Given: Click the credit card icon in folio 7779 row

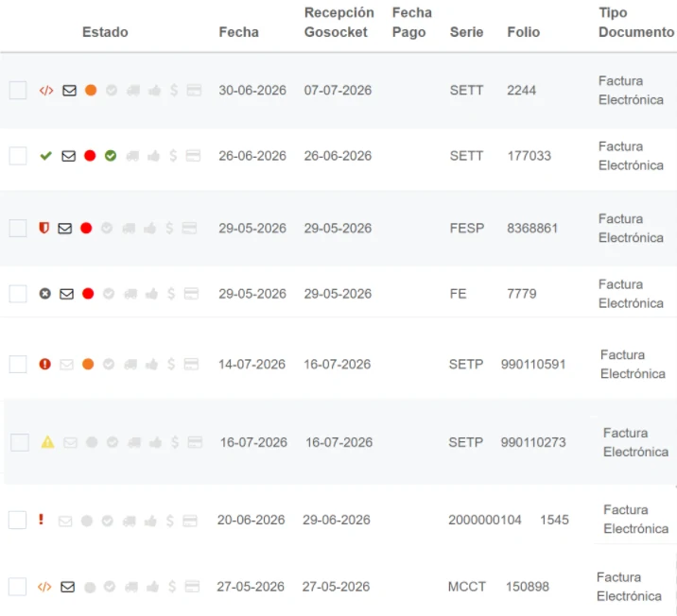Looking at the screenshot, I should pos(191,294).
